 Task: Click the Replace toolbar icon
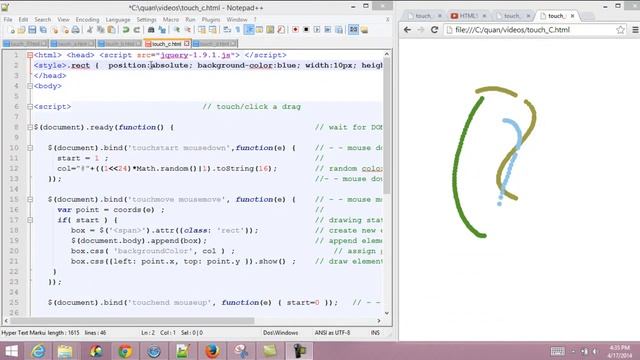(x=162, y=30)
